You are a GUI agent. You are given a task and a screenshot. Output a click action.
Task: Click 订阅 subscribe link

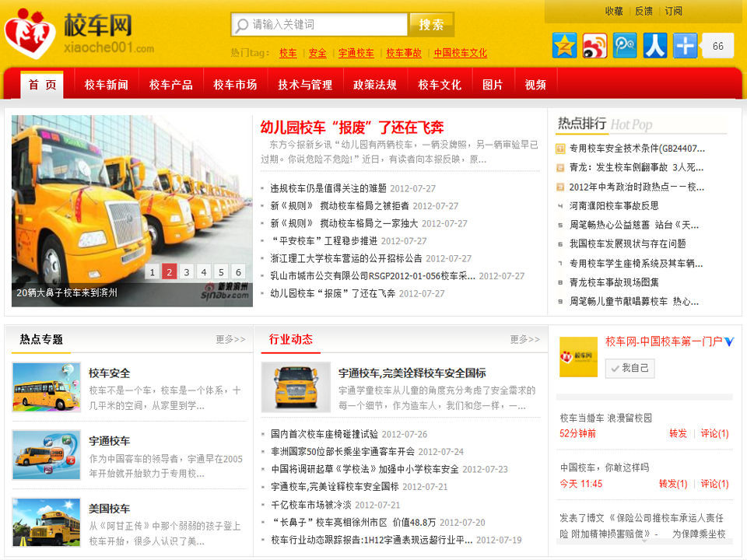pos(673,11)
